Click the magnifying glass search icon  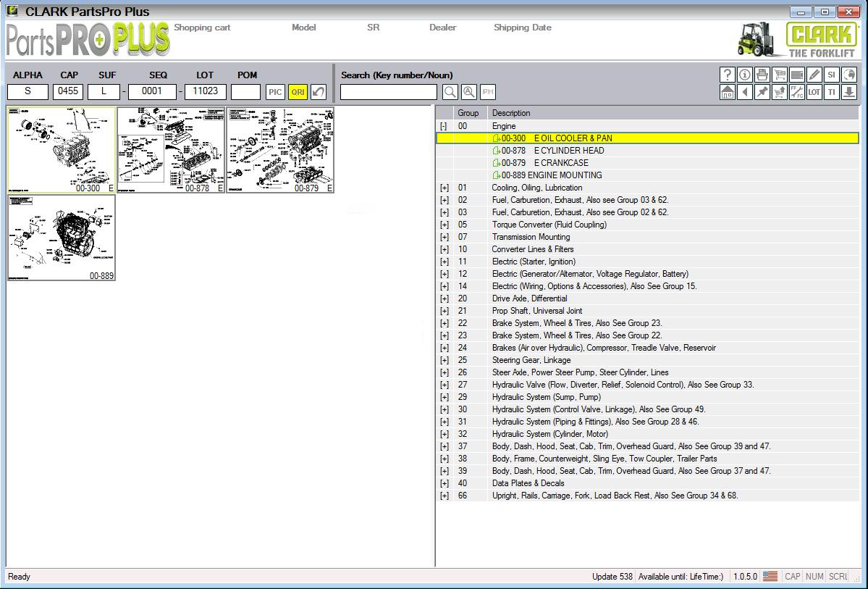450,92
